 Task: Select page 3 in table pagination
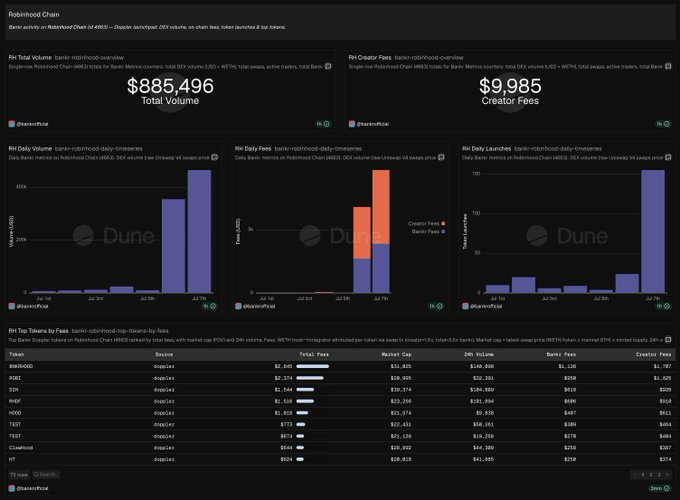pos(659,475)
